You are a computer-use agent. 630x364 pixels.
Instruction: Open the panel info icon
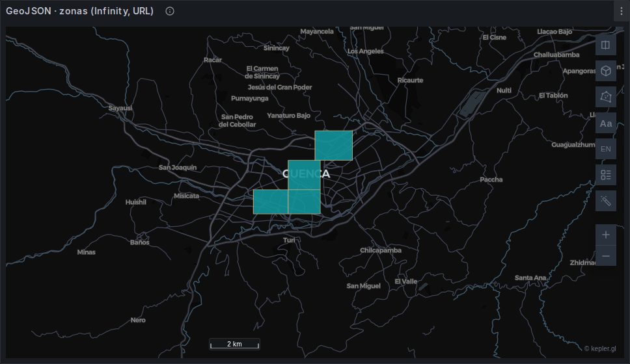point(170,11)
